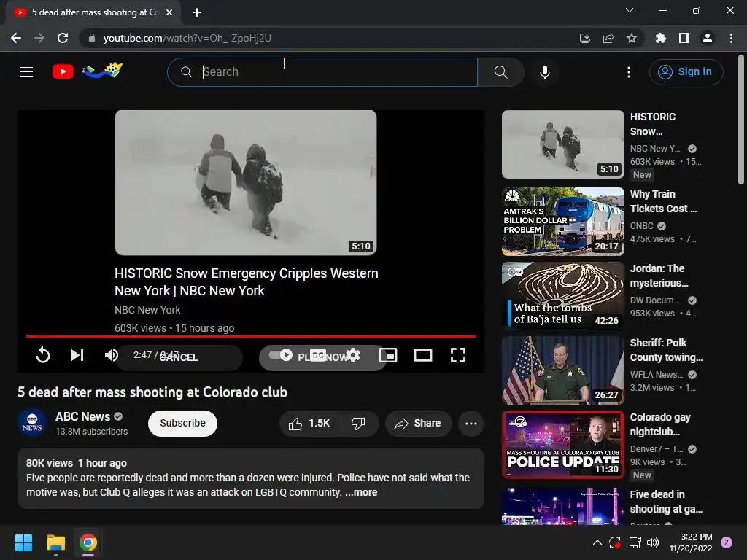Enter full screen mode icon
747x560 pixels.
[x=458, y=355]
